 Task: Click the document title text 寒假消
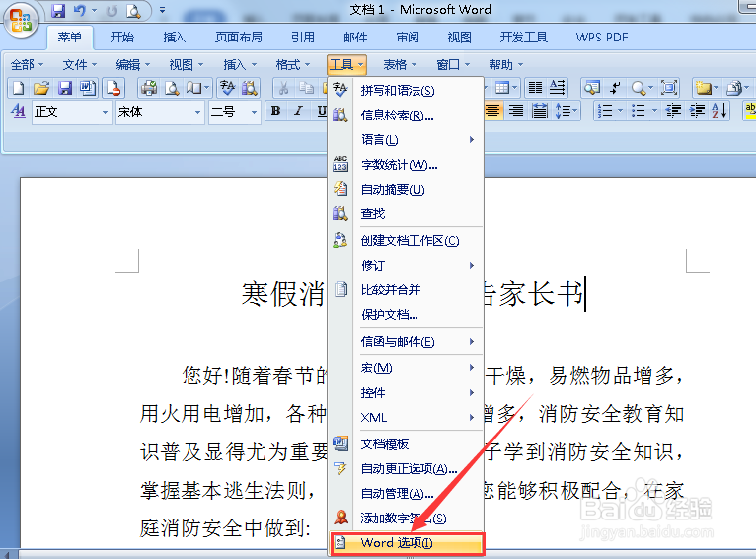283,294
